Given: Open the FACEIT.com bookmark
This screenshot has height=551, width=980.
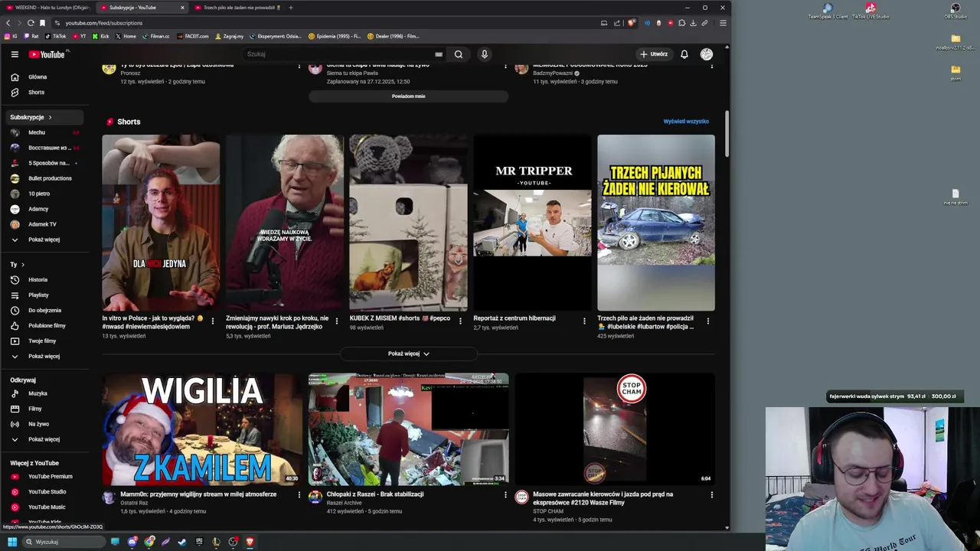Looking at the screenshot, I should point(193,36).
